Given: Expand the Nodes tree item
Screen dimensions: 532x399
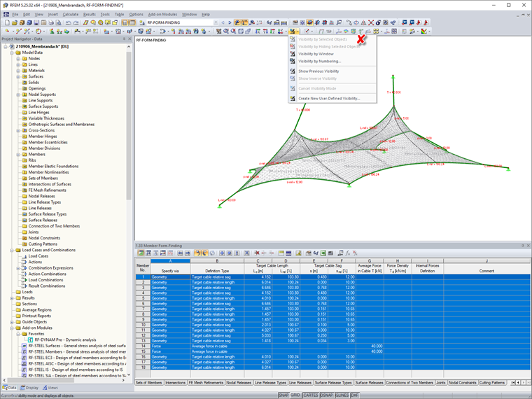Looking at the screenshot, I should coord(17,59).
